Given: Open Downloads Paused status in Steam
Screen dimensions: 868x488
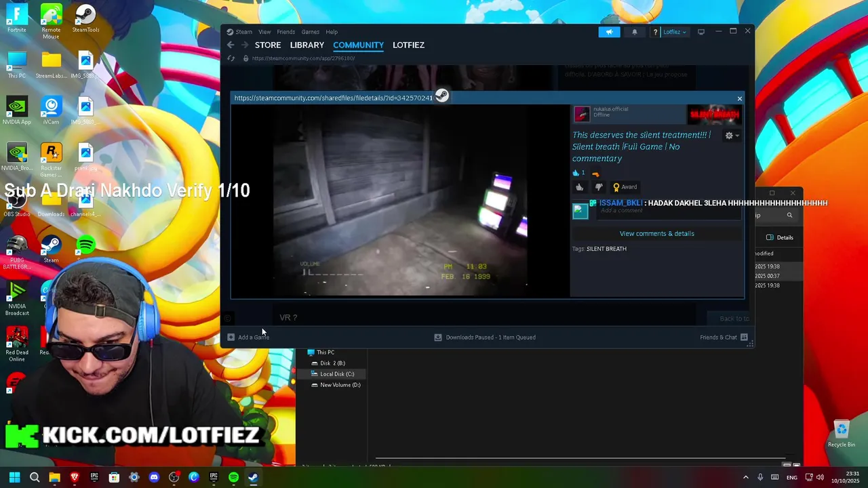Looking at the screenshot, I should point(485,337).
